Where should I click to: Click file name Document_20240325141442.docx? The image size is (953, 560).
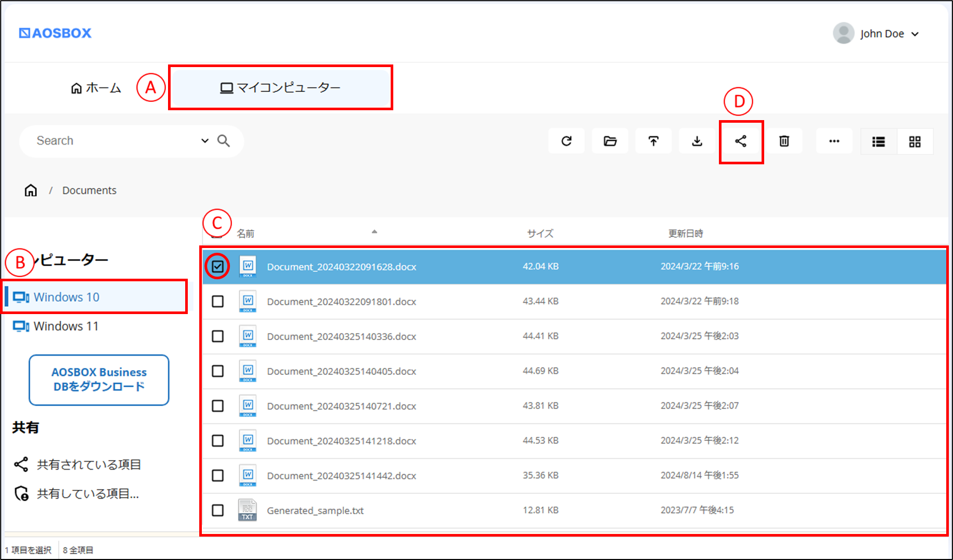[x=342, y=476]
